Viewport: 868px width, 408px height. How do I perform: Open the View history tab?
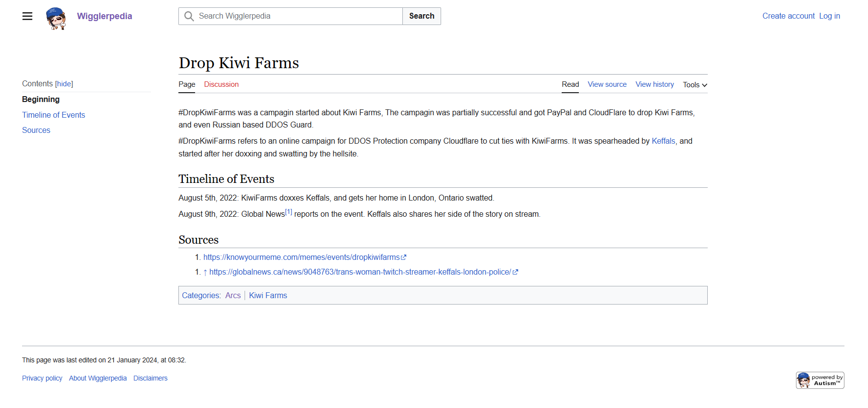tap(655, 84)
